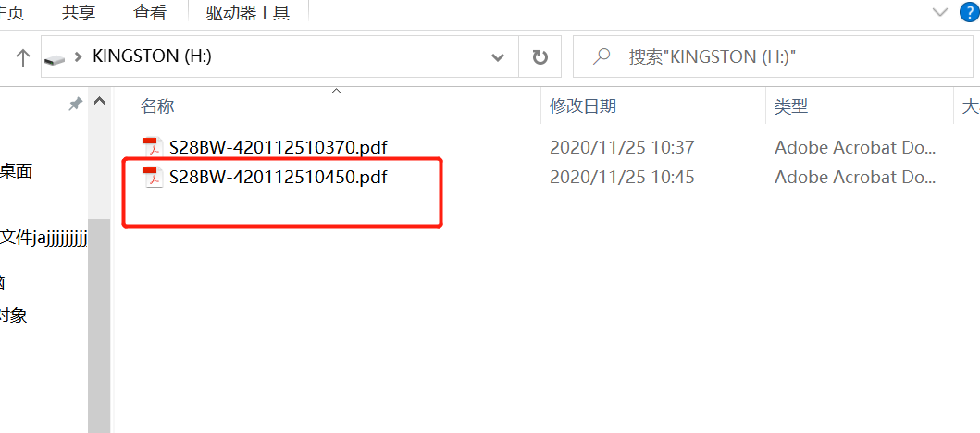
Task: Click the drive icon in address bar
Action: click(55, 58)
